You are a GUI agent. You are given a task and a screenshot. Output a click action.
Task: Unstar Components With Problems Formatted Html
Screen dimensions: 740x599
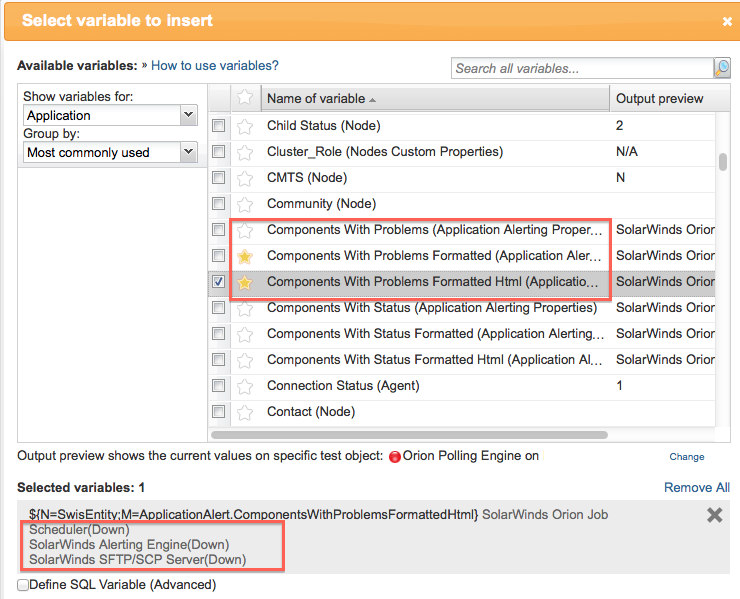point(245,282)
